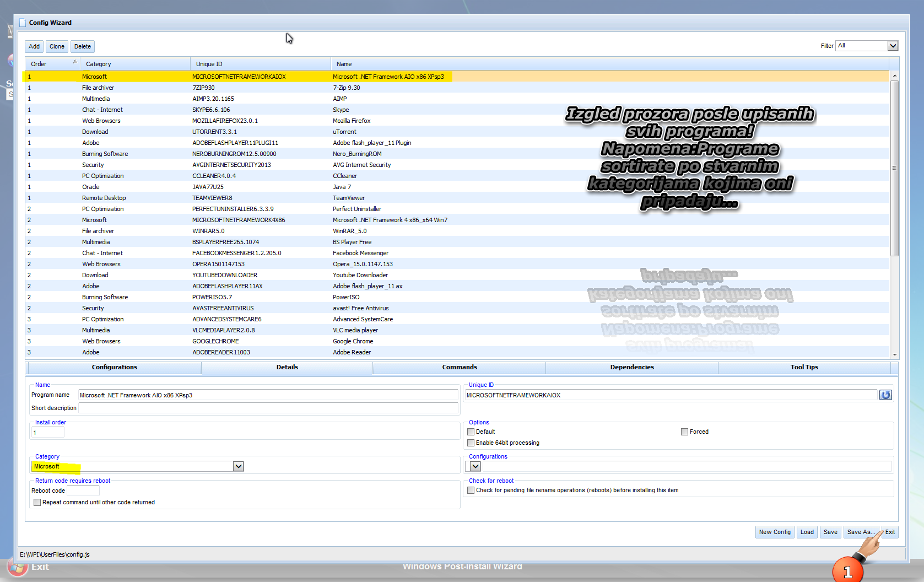Open the Dependencies tab

tap(632, 368)
